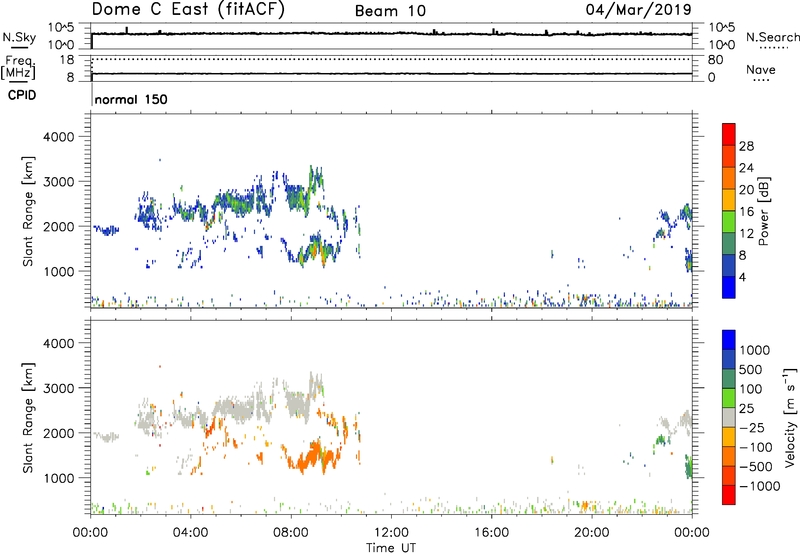Click the 'Power [dB]' colorbar label
This screenshot has height=554, width=800.
[763, 211]
